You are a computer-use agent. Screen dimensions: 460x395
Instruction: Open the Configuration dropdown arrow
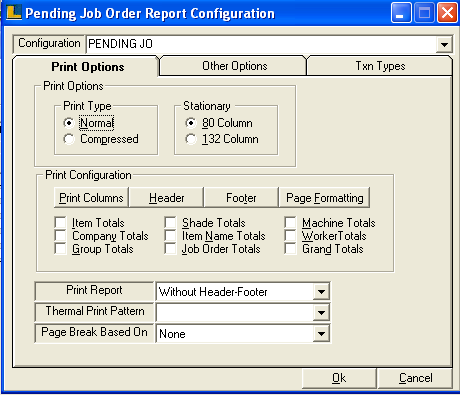pyautogui.click(x=444, y=44)
